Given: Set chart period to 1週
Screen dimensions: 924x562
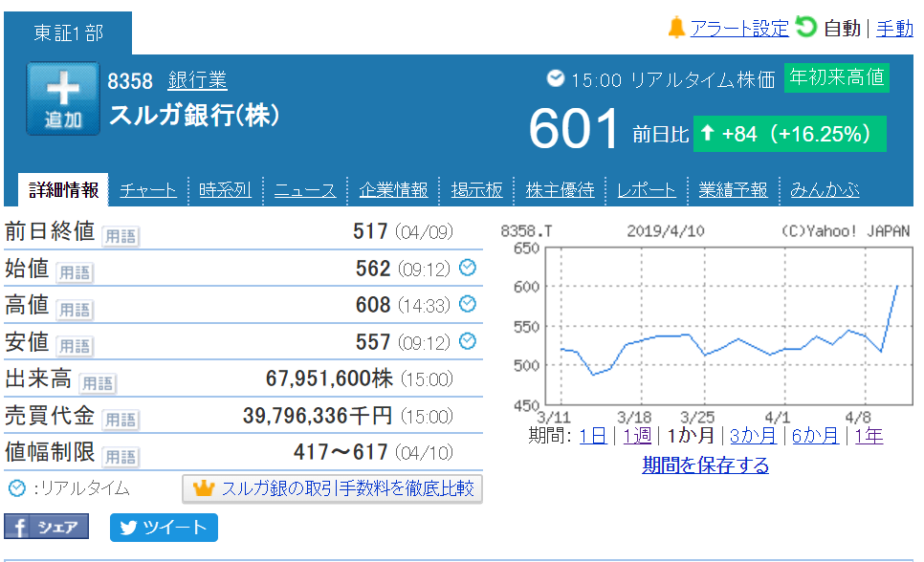Looking at the screenshot, I should tap(637, 436).
